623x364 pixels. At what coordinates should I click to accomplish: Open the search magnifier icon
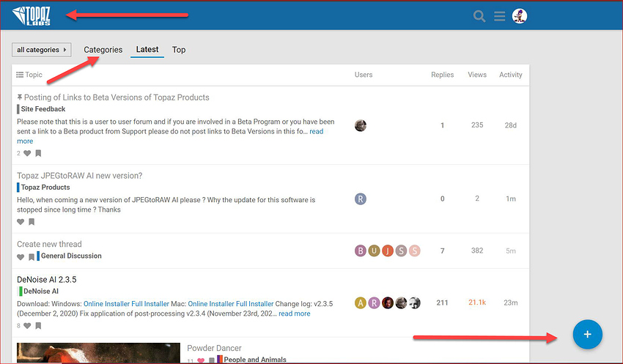point(479,16)
